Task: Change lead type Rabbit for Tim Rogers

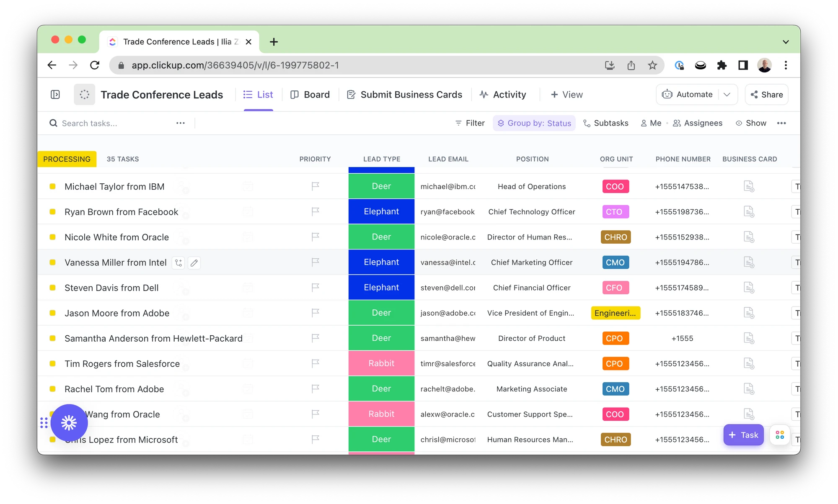Action: [x=381, y=363]
